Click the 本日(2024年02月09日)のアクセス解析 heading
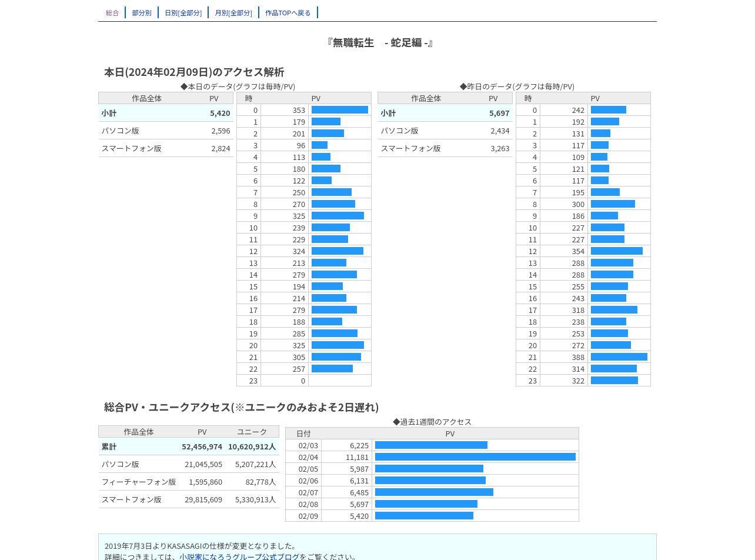The image size is (755, 560). coord(194,72)
